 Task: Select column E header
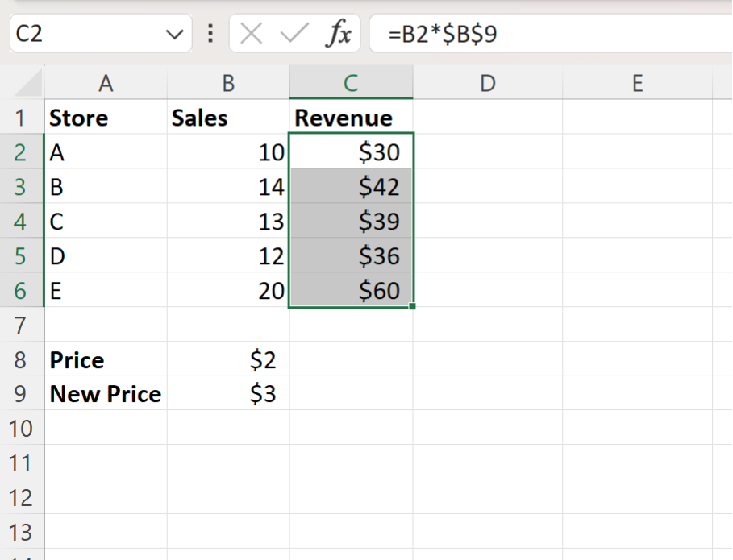tap(638, 83)
